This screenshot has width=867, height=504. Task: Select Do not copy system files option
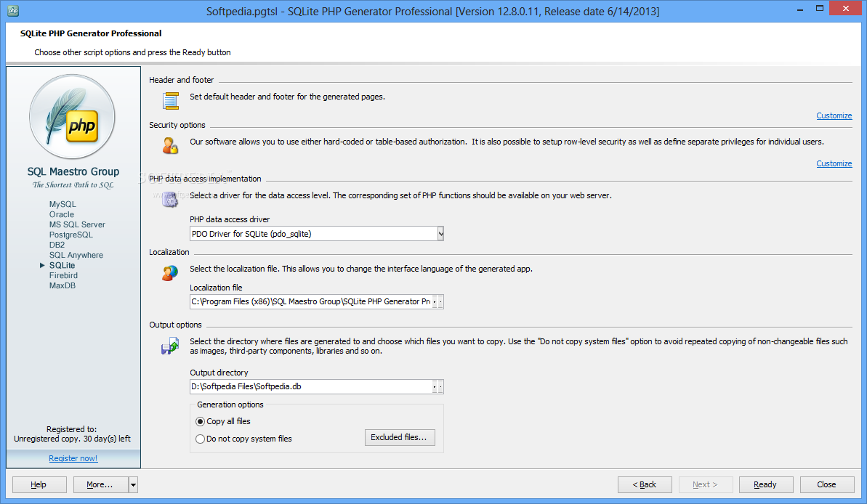point(200,439)
